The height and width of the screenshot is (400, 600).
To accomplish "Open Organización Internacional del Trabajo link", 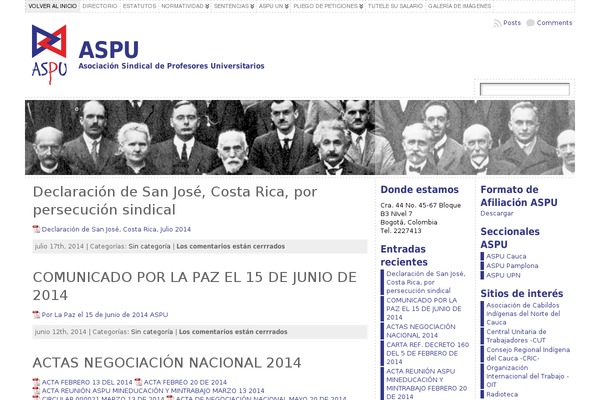I will (x=527, y=376).
